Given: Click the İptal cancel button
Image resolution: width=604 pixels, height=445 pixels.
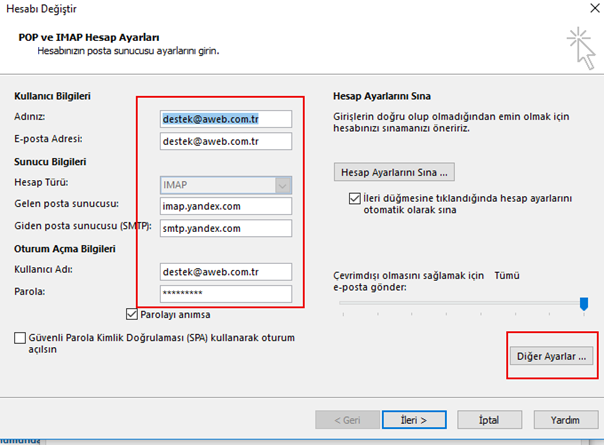Looking at the screenshot, I should [490, 420].
